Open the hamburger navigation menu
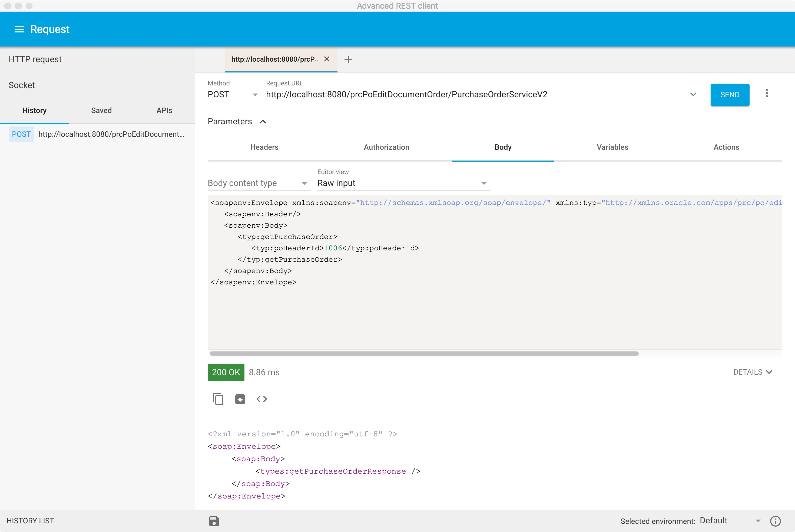 click(x=19, y=29)
